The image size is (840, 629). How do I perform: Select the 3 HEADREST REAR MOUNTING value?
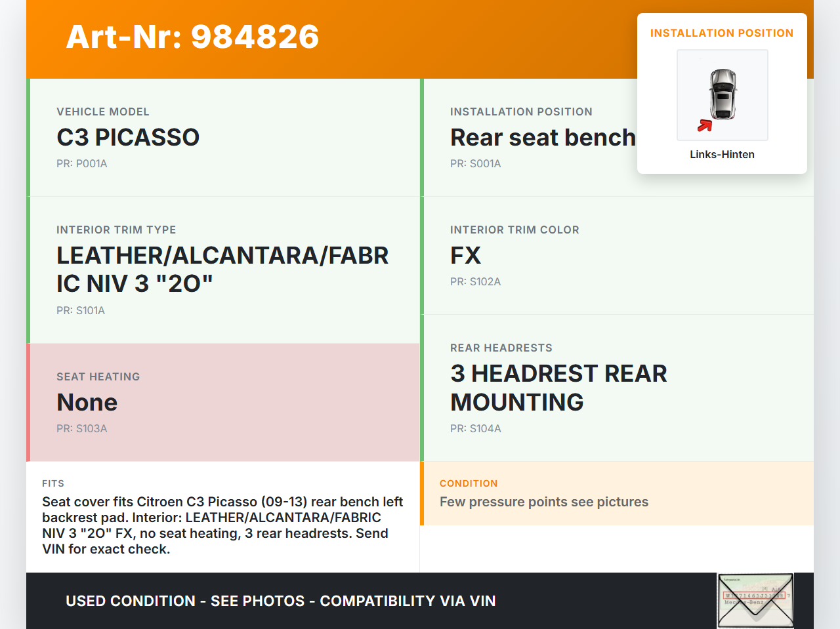(x=558, y=388)
